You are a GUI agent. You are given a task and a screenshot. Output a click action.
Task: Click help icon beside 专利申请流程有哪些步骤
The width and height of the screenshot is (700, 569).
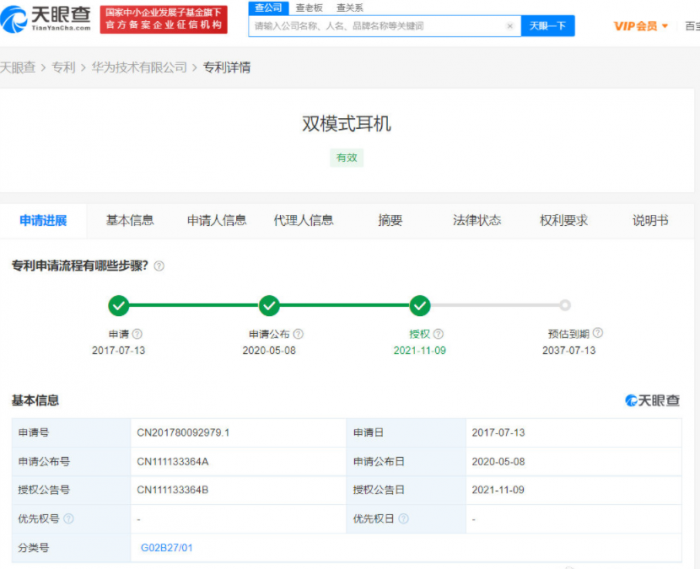(159, 266)
